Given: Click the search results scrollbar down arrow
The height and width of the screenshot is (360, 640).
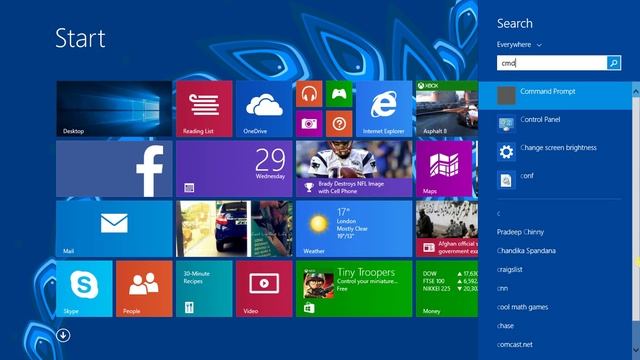Looking at the screenshot, I should point(636,349).
